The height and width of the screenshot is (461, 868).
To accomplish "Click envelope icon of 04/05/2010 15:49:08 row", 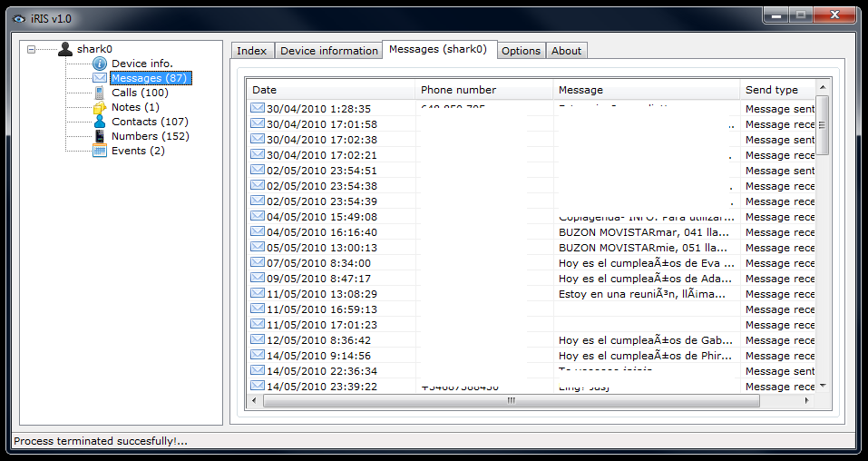I will pos(258,216).
